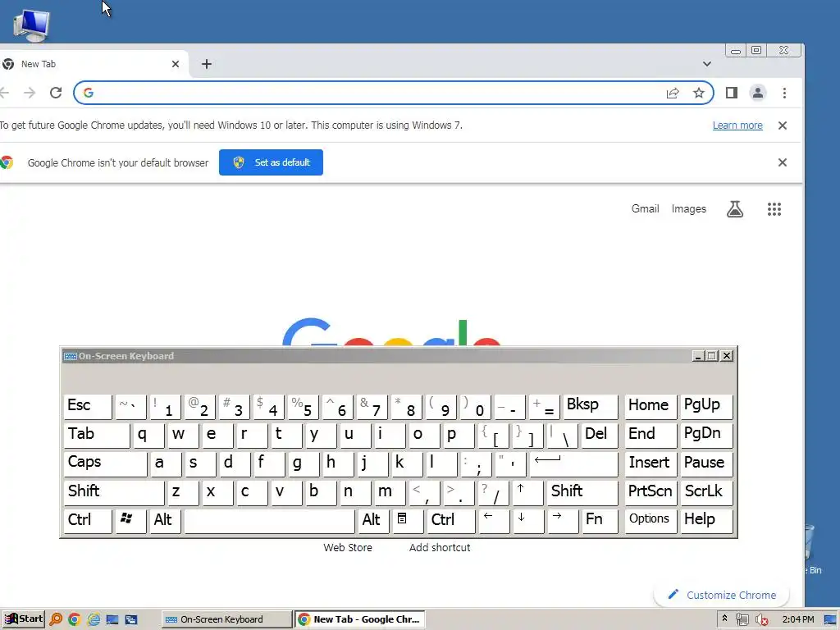Image resolution: width=840 pixels, height=630 pixels.
Task: Click Add shortcut
Action: coord(440,547)
